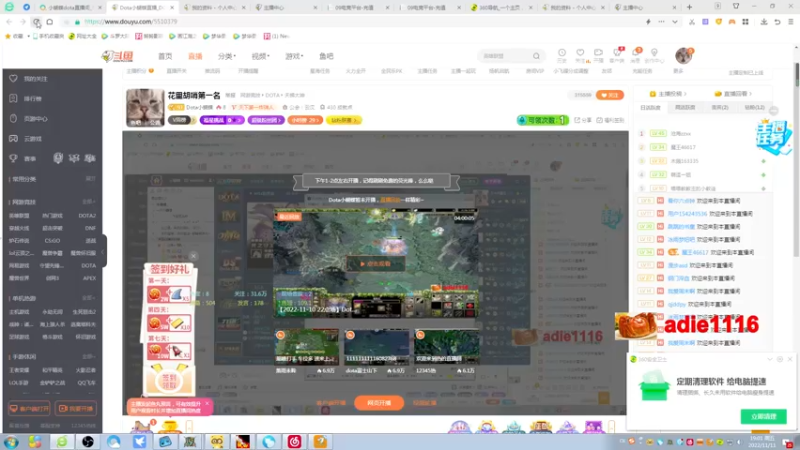Screen dimensions: 800x450
Task: Expand the 视频 video dropdown
Action: tap(260, 56)
